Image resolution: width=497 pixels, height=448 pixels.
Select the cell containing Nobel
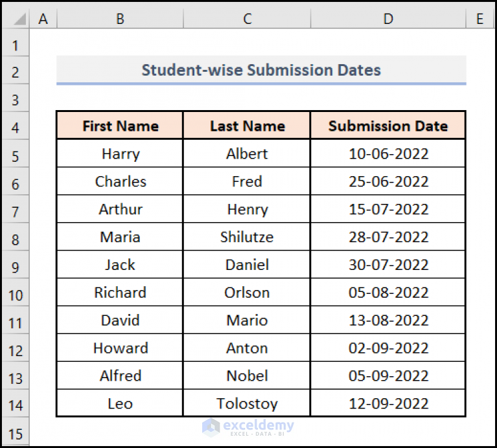247,375
